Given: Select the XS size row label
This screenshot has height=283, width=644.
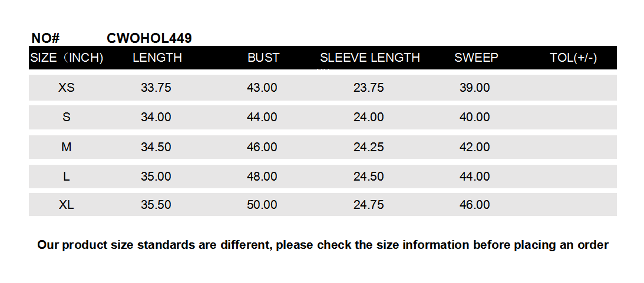Looking at the screenshot, I should [x=67, y=88].
